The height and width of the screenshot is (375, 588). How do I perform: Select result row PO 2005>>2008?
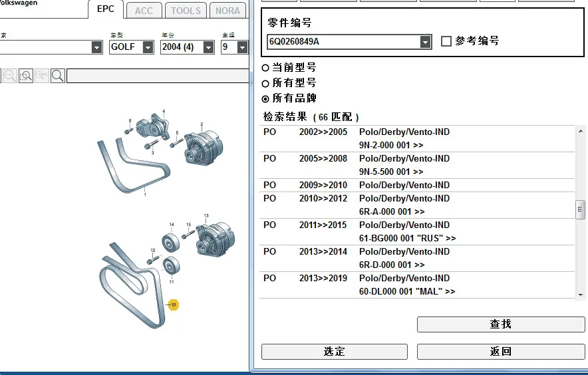point(417,166)
